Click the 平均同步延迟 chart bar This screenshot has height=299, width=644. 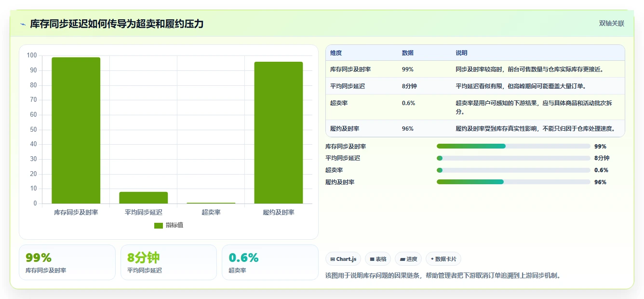tap(144, 198)
